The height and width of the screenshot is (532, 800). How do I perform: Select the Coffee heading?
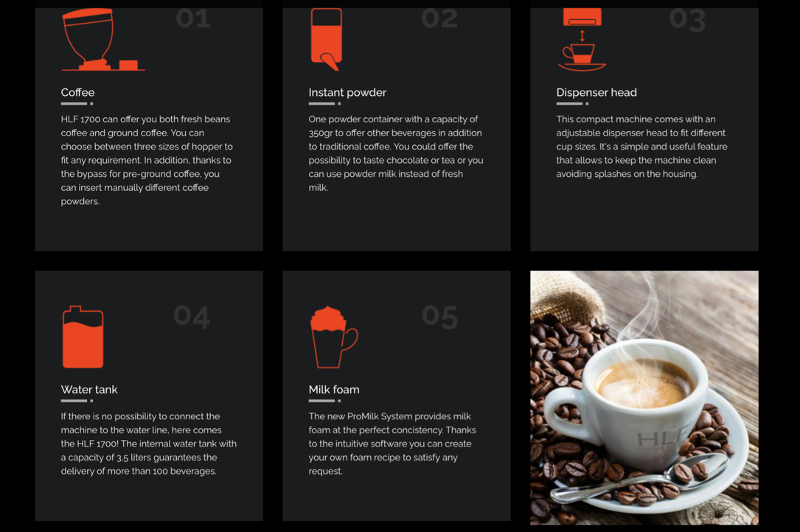coord(77,92)
